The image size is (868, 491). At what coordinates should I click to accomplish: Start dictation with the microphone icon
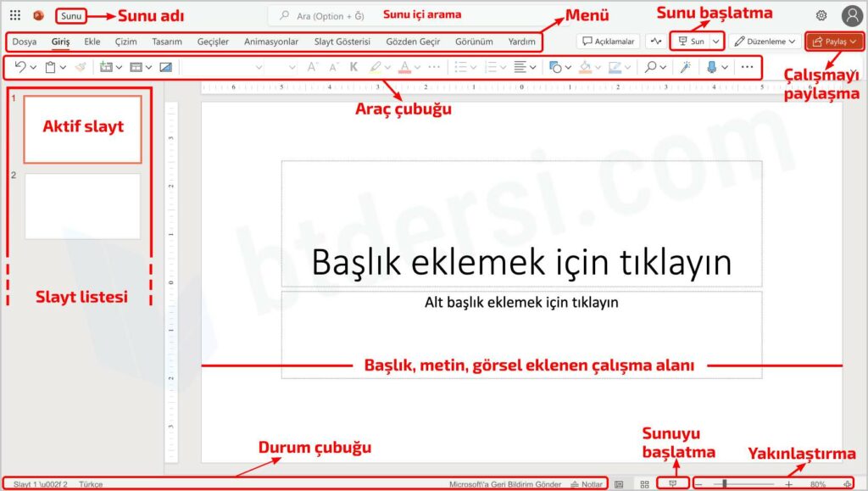(x=712, y=67)
